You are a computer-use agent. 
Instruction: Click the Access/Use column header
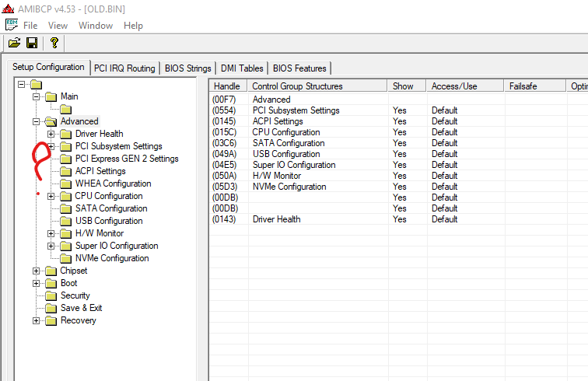coord(465,86)
